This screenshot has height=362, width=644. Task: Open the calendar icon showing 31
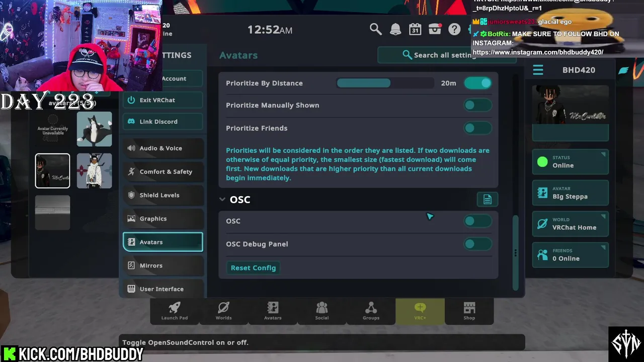click(x=415, y=29)
